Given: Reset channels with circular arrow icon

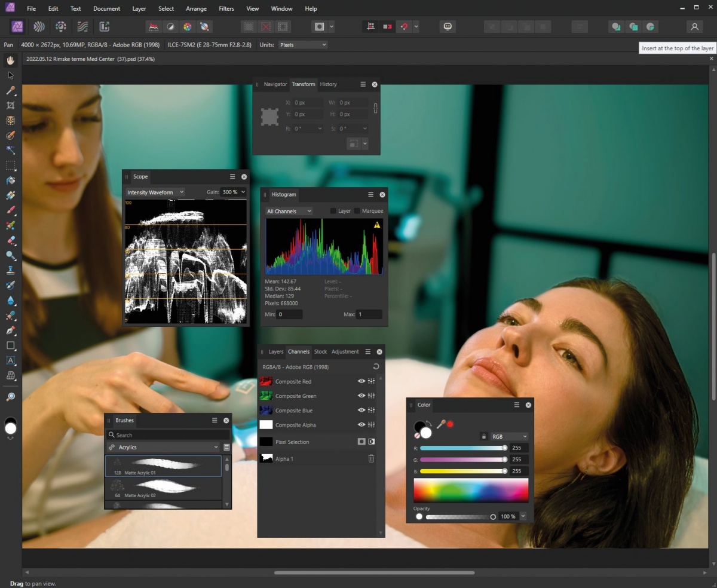Looking at the screenshot, I should (376, 367).
